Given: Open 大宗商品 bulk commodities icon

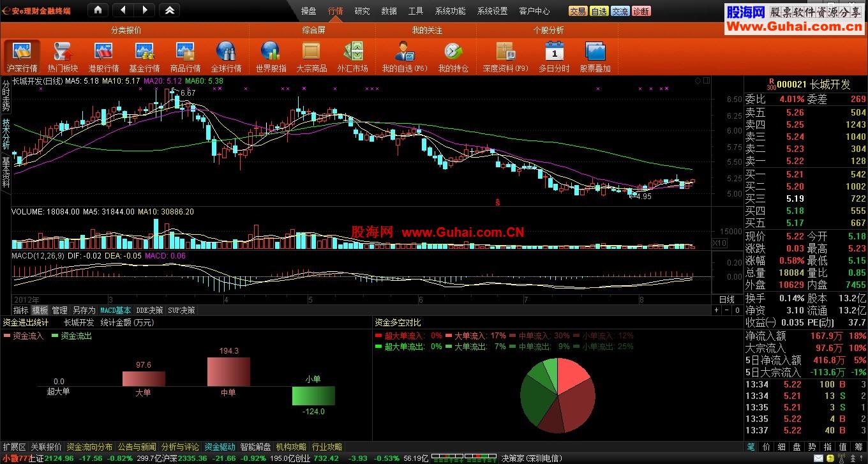Looking at the screenshot, I should click(x=311, y=57).
